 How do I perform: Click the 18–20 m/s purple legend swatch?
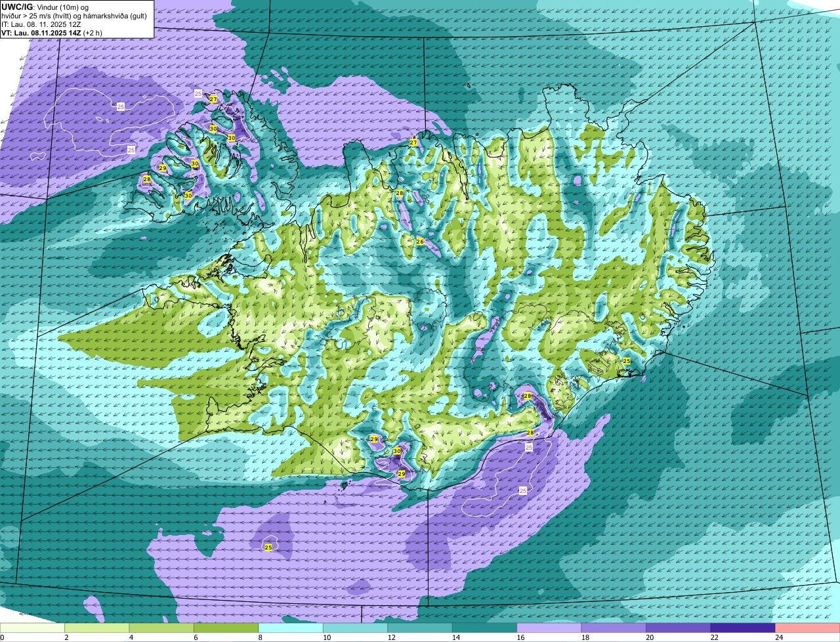click(x=614, y=628)
